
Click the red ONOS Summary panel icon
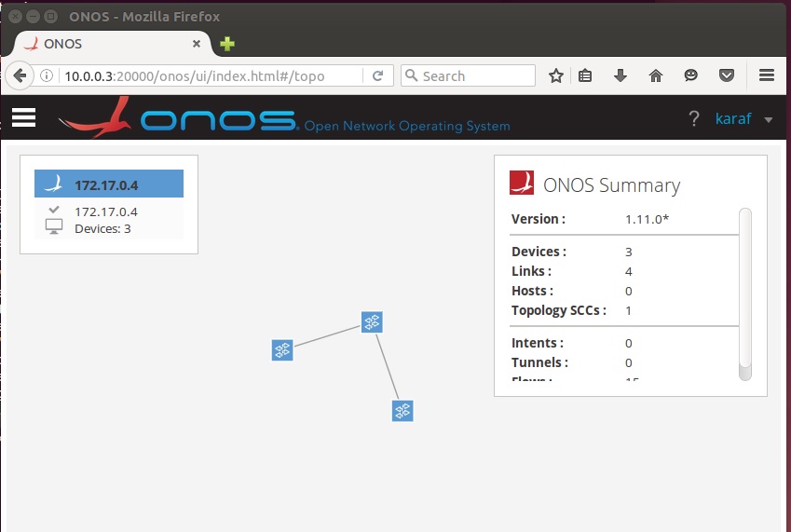click(x=522, y=183)
